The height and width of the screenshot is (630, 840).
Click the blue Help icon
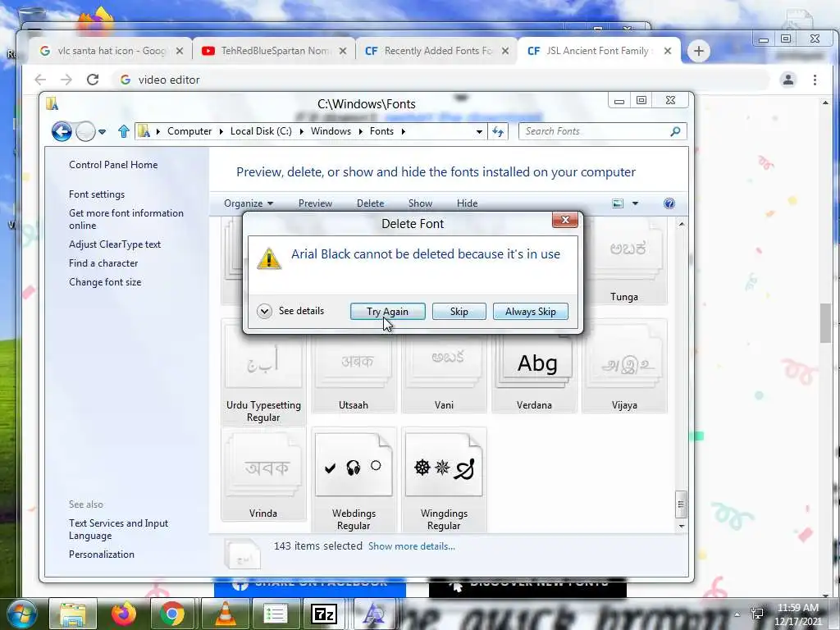(669, 203)
